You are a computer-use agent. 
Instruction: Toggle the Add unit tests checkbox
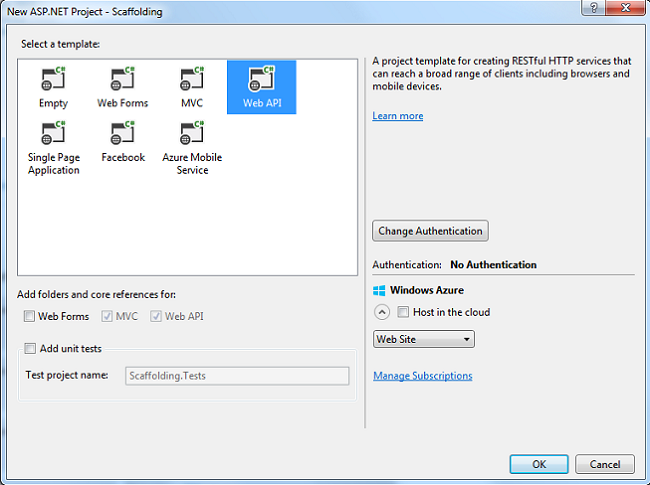click(x=30, y=349)
